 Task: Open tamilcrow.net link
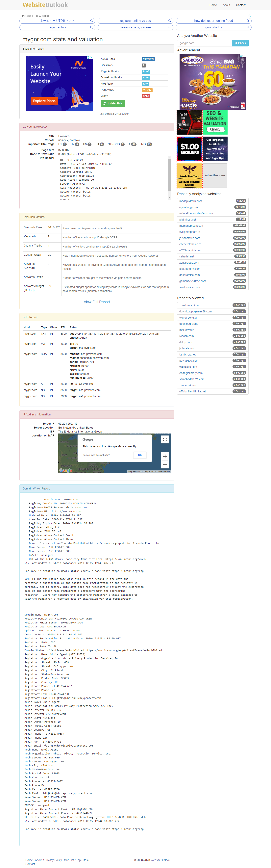click(x=187, y=355)
